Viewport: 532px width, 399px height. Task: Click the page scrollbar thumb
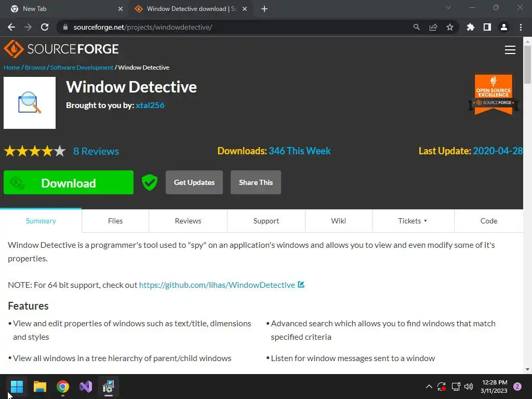[527, 64]
